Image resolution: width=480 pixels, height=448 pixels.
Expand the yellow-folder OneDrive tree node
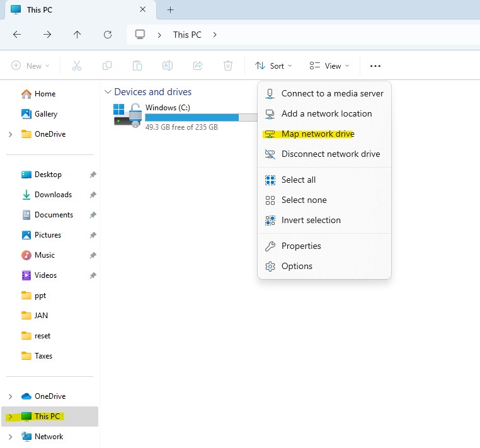click(x=11, y=134)
